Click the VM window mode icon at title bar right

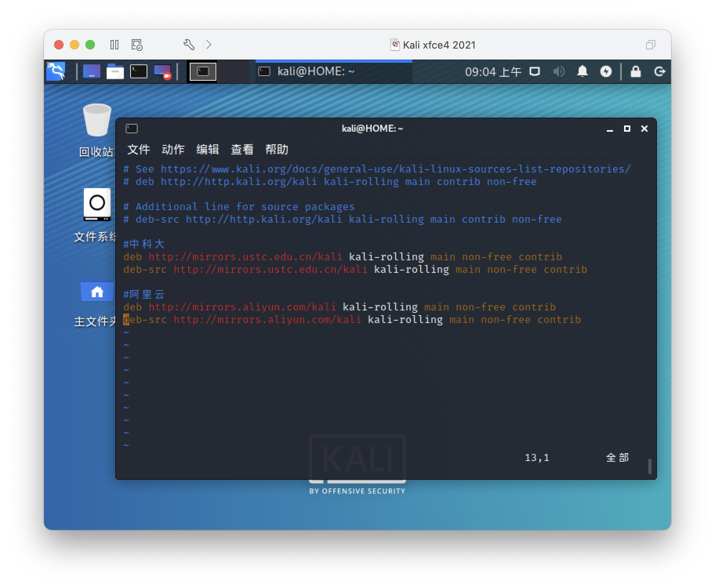click(x=650, y=45)
